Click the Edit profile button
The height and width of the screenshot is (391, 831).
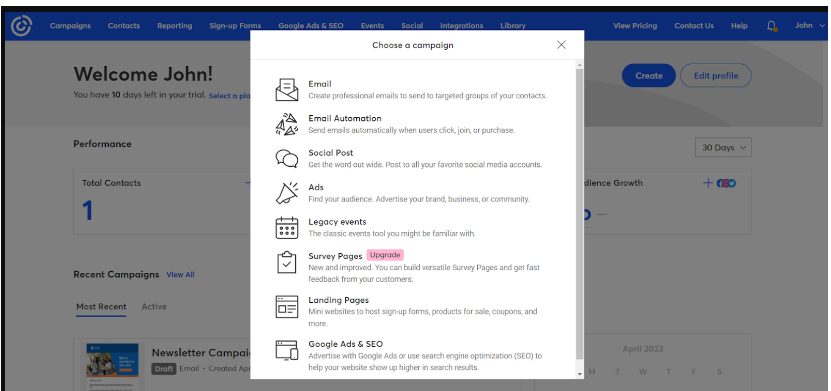click(715, 75)
